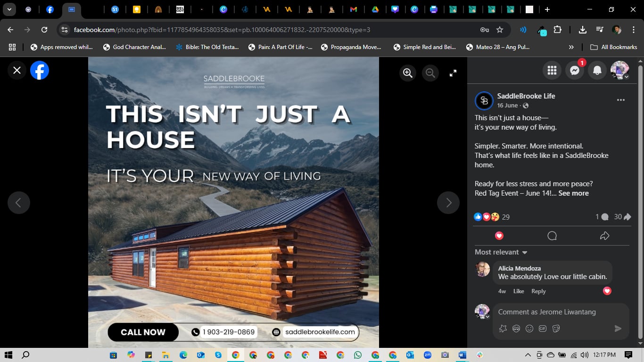Like Alicia Mendoza's comment

(x=519, y=291)
